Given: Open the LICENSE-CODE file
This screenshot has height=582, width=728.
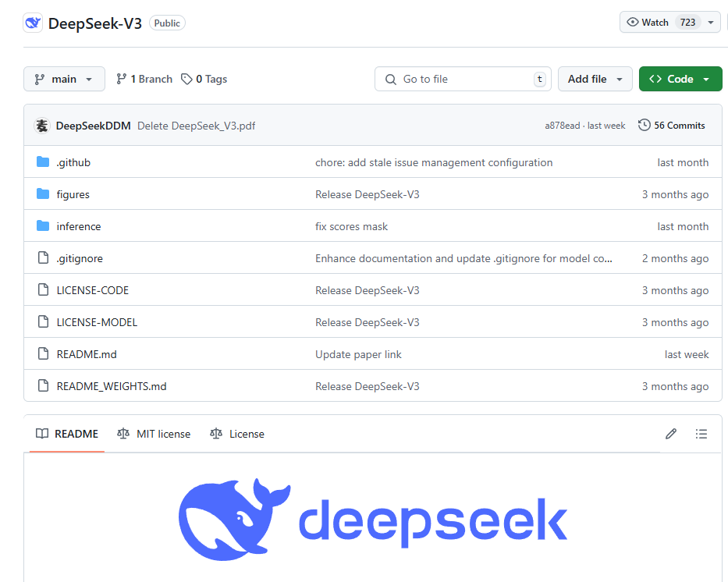Looking at the screenshot, I should [92, 290].
